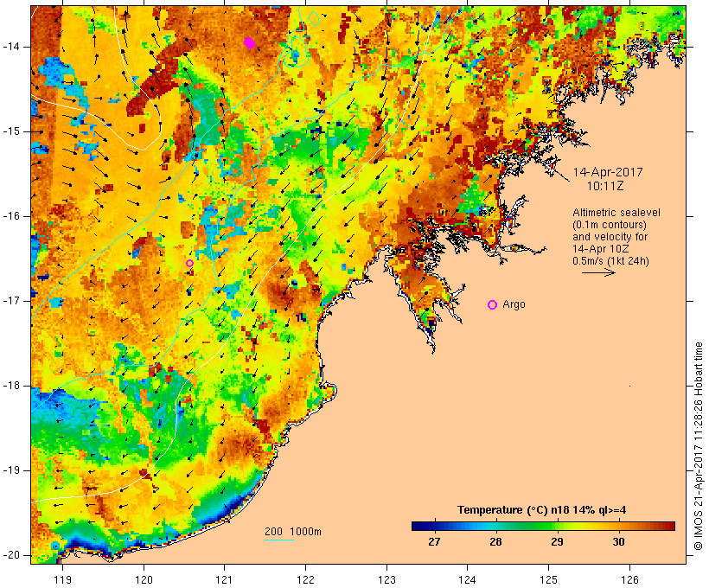Click the latitude axis label '-16'
The image size is (709, 588).
[11, 216]
